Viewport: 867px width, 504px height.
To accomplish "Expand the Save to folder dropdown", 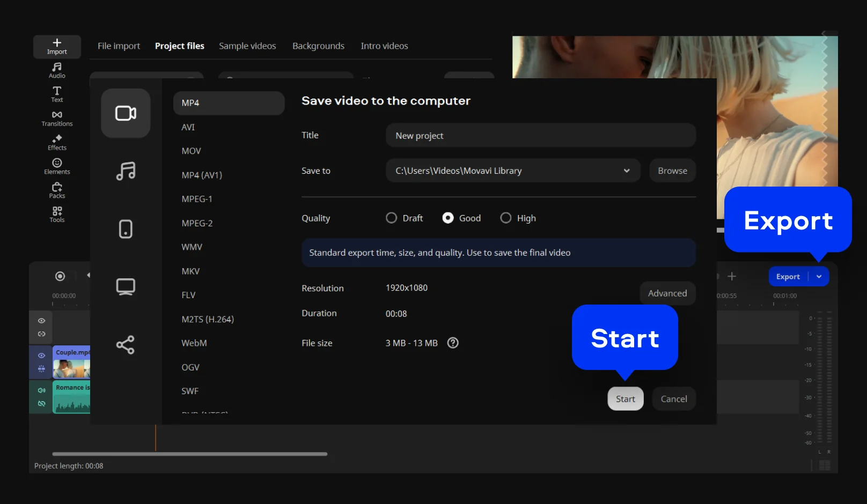I will click(x=626, y=171).
